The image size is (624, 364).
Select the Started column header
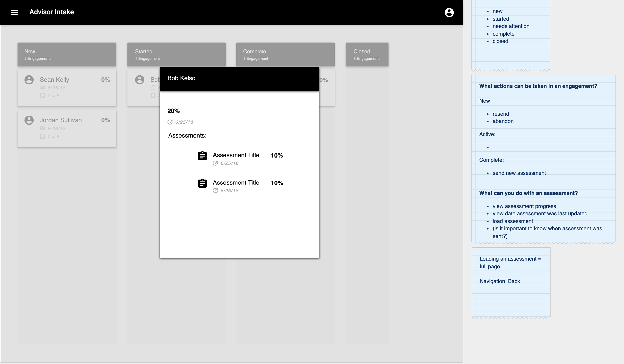(x=176, y=54)
